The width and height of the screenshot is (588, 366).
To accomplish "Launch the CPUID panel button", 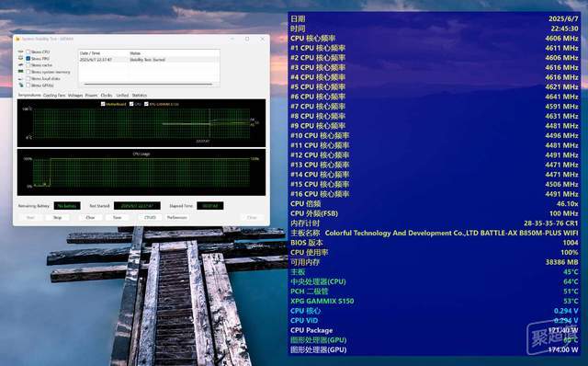I will pyautogui.click(x=150, y=218).
